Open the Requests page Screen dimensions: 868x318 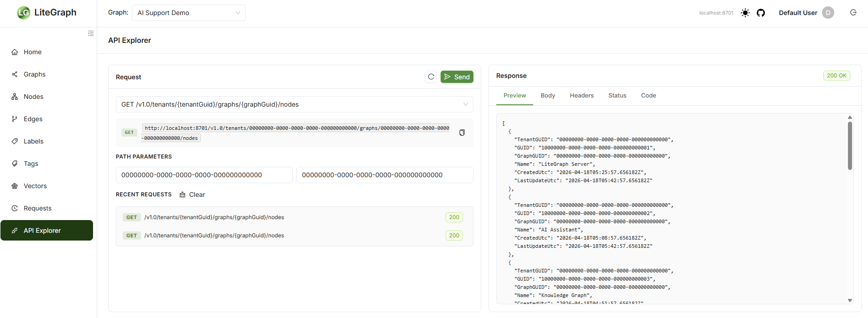point(47,208)
